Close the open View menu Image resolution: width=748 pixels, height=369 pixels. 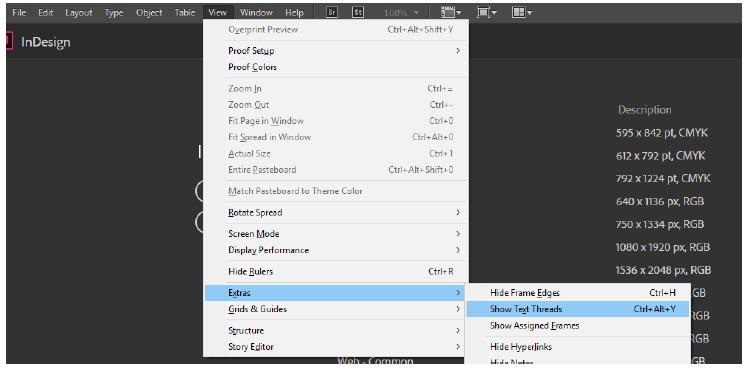coord(218,12)
